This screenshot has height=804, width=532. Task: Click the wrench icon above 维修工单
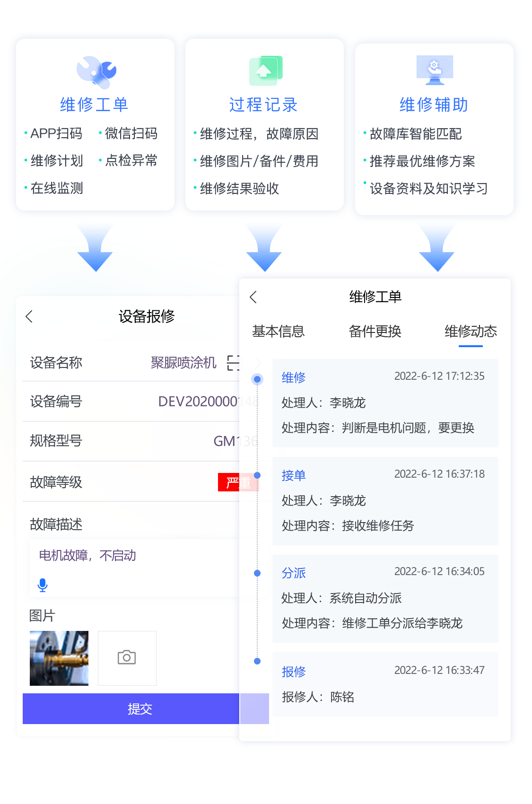point(96,72)
